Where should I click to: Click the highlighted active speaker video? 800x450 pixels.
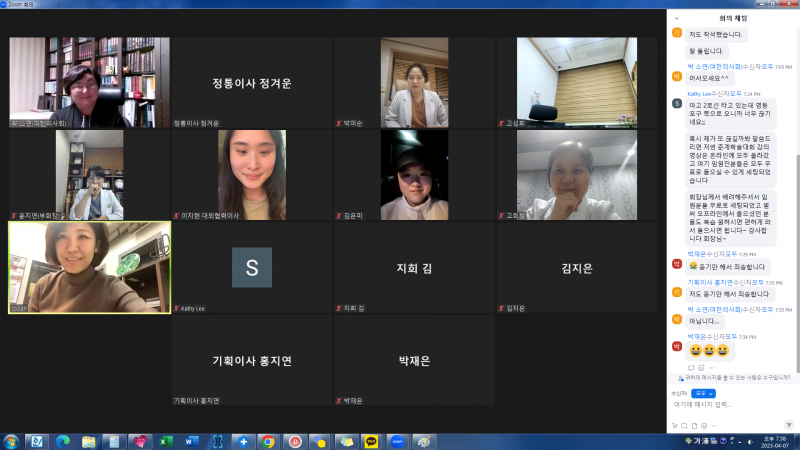pos(89,267)
